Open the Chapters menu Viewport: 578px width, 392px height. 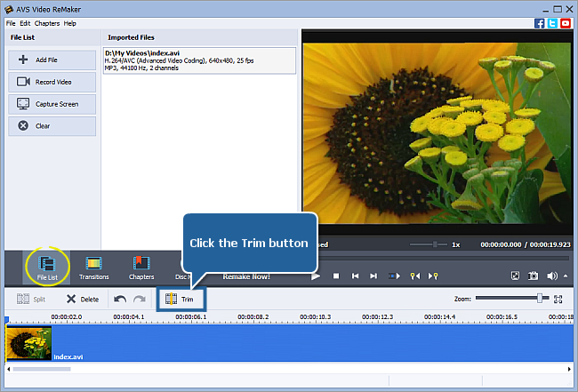[x=47, y=23]
